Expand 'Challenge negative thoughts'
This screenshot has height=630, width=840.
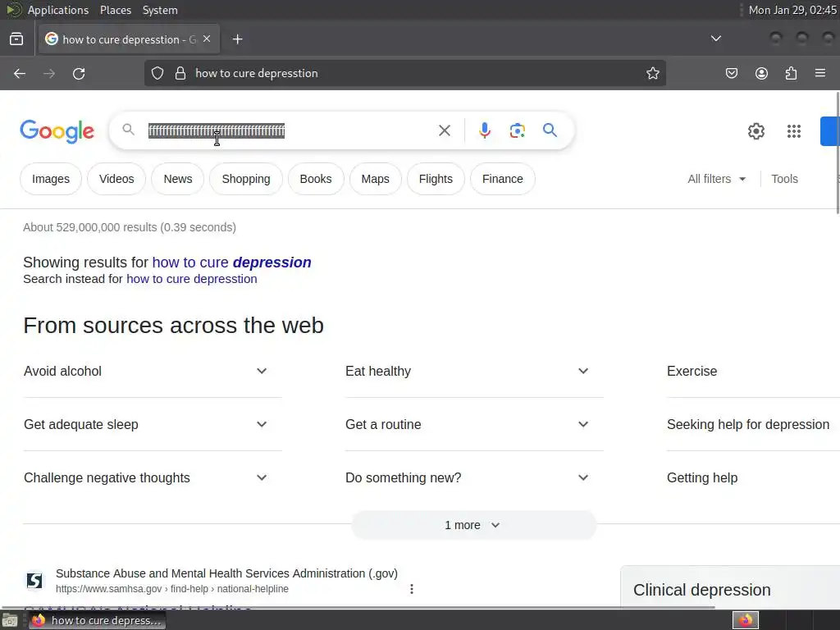[153, 478]
